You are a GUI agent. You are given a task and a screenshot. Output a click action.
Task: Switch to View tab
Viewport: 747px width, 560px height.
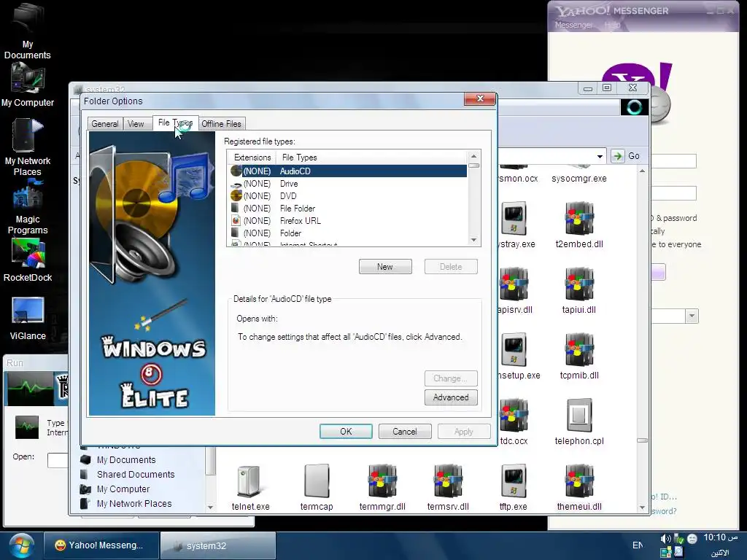pyautogui.click(x=136, y=124)
